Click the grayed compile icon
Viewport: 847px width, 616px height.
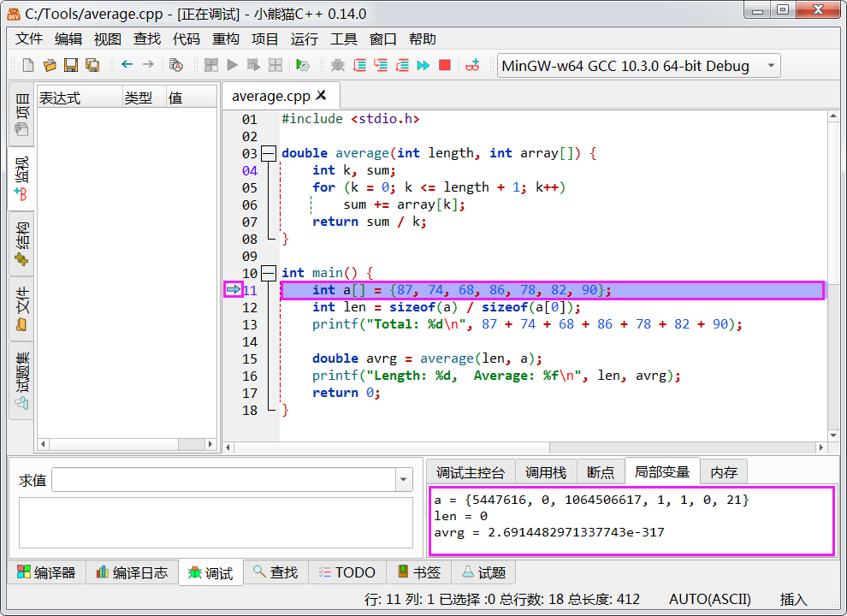[x=211, y=65]
